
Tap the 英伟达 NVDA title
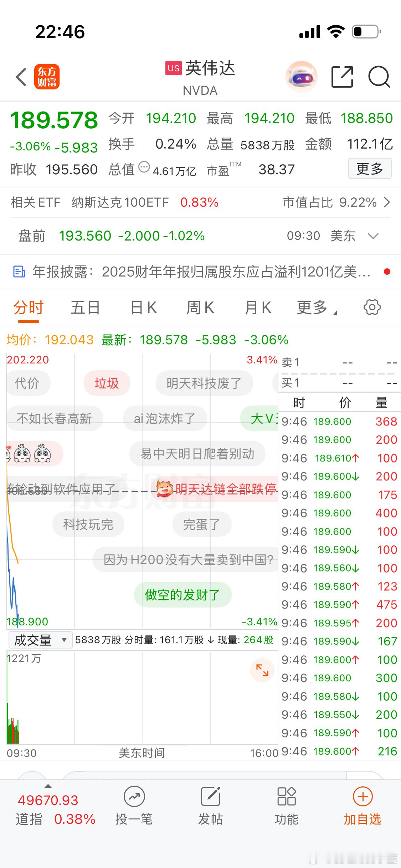(x=200, y=78)
